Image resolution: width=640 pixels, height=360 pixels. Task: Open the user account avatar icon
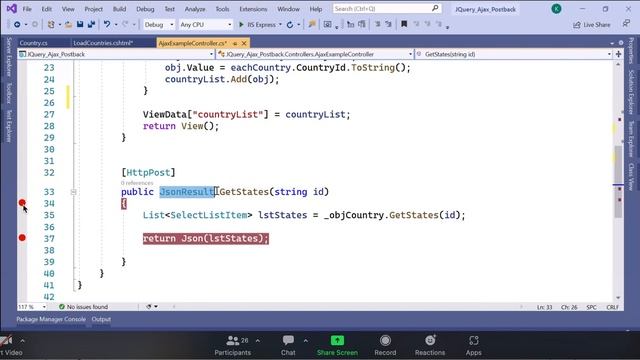556,9
